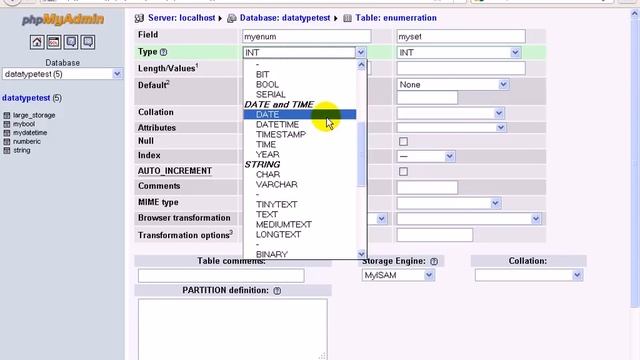Click the PARTITION definition help icon

tap(277, 291)
